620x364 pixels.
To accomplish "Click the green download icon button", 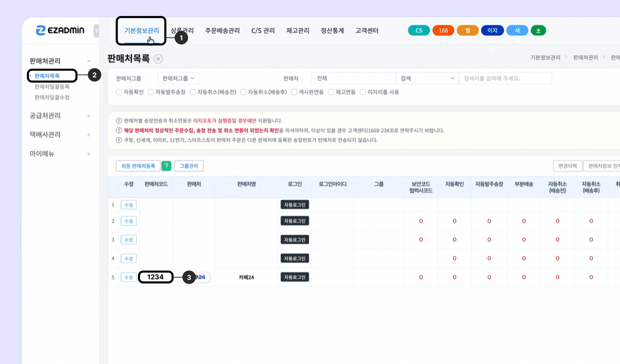I will [538, 30].
